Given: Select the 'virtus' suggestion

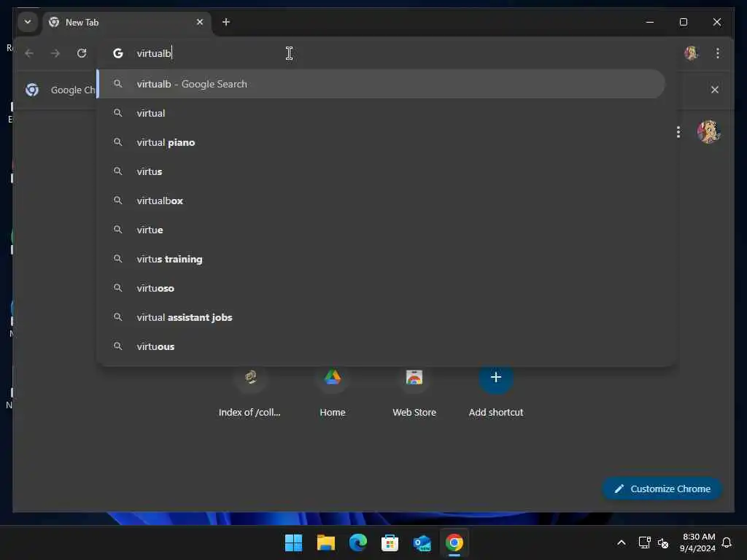Looking at the screenshot, I should click(381, 171).
